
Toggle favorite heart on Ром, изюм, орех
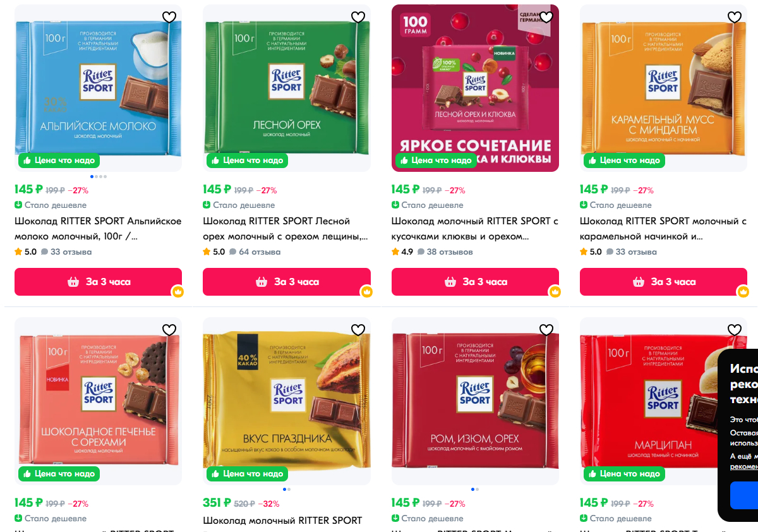(x=546, y=330)
